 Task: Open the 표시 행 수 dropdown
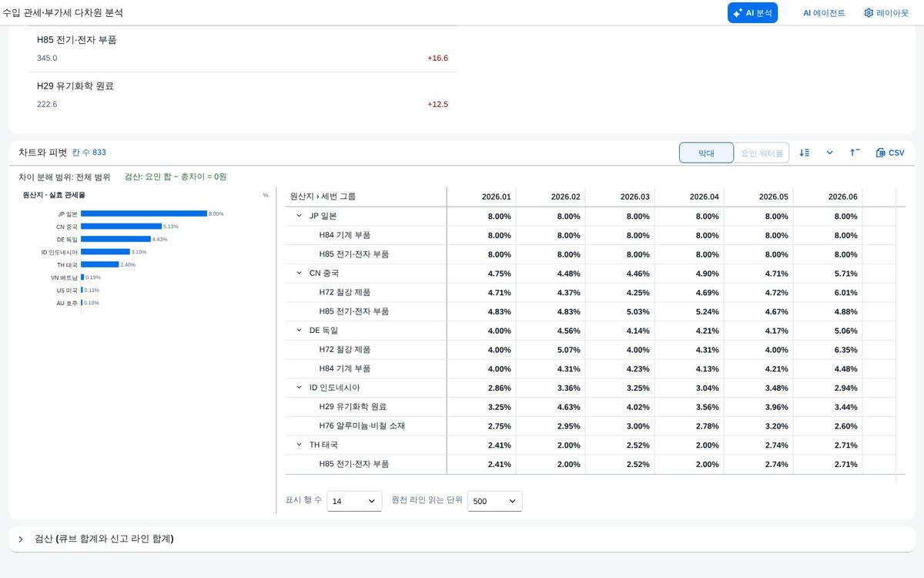coord(354,501)
